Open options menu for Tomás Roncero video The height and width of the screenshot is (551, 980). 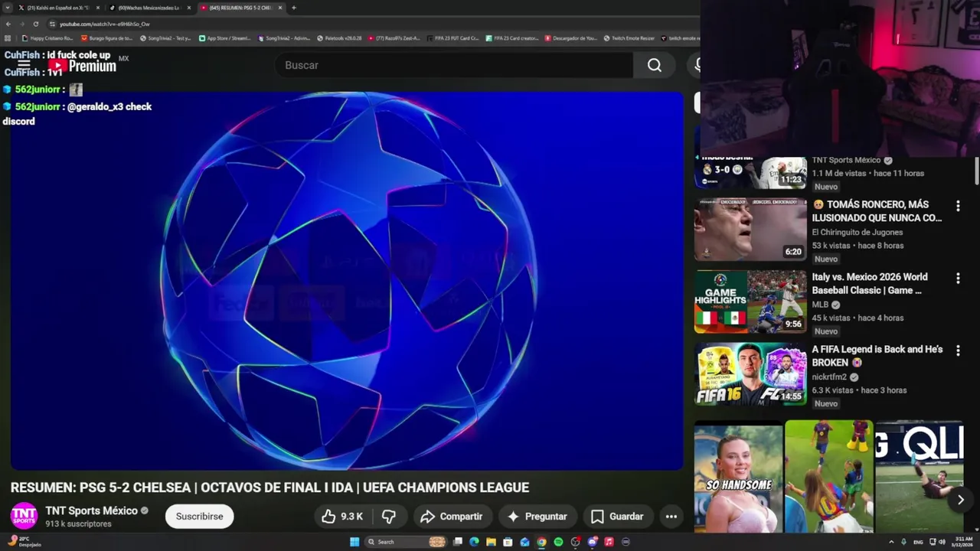coord(958,206)
